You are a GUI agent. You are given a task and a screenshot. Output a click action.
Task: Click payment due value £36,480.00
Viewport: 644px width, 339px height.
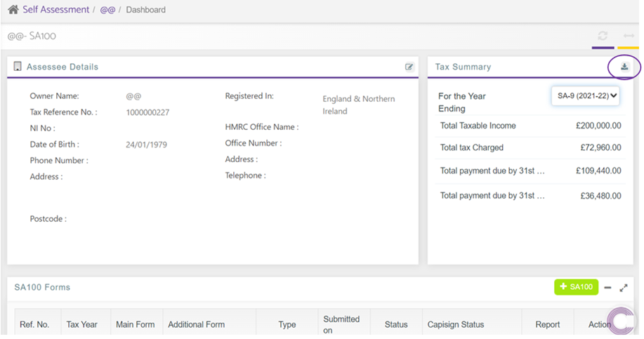pos(600,196)
